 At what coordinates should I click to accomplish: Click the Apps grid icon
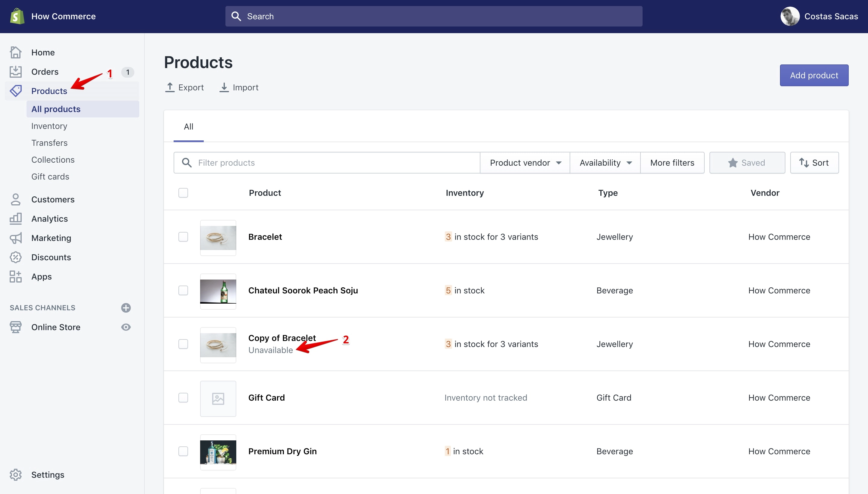point(16,277)
